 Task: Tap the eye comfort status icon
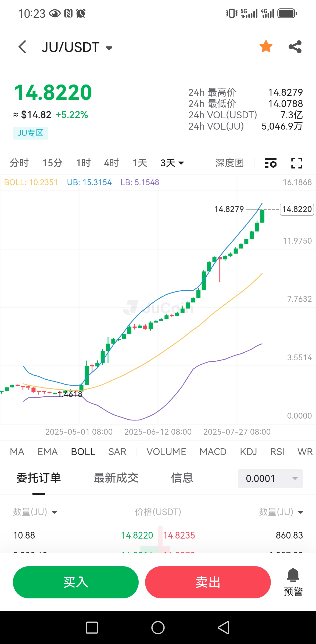point(55,13)
